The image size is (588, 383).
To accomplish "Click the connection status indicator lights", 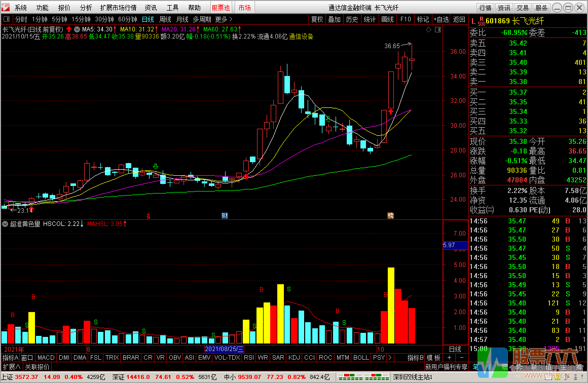I will (362, 376).
